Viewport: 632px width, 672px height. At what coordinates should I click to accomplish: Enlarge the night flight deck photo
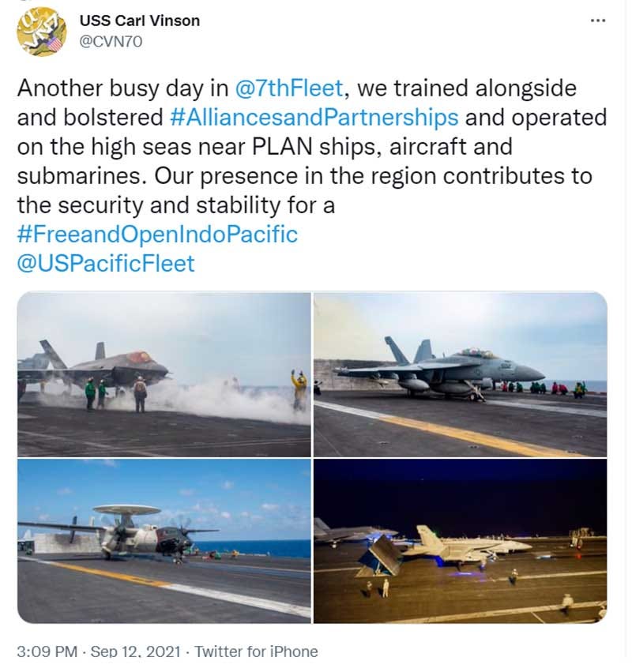[x=460, y=541]
